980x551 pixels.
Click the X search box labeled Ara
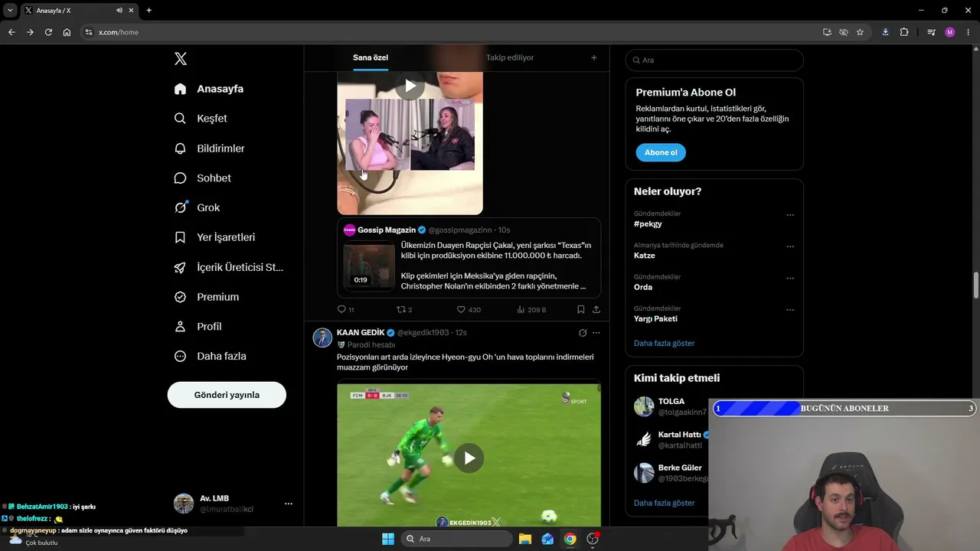tap(714, 60)
